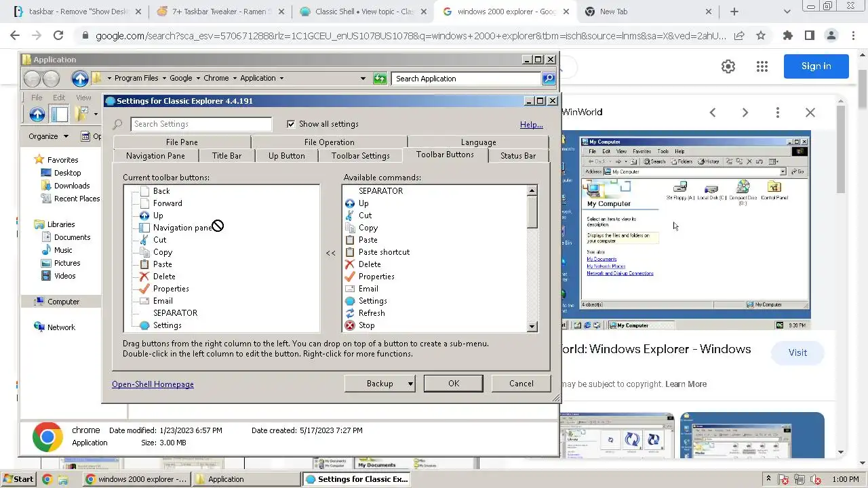Screen dimensions: 868x488
Task: Select Paste icon in Current toolbar buttons
Action: (x=144, y=264)
